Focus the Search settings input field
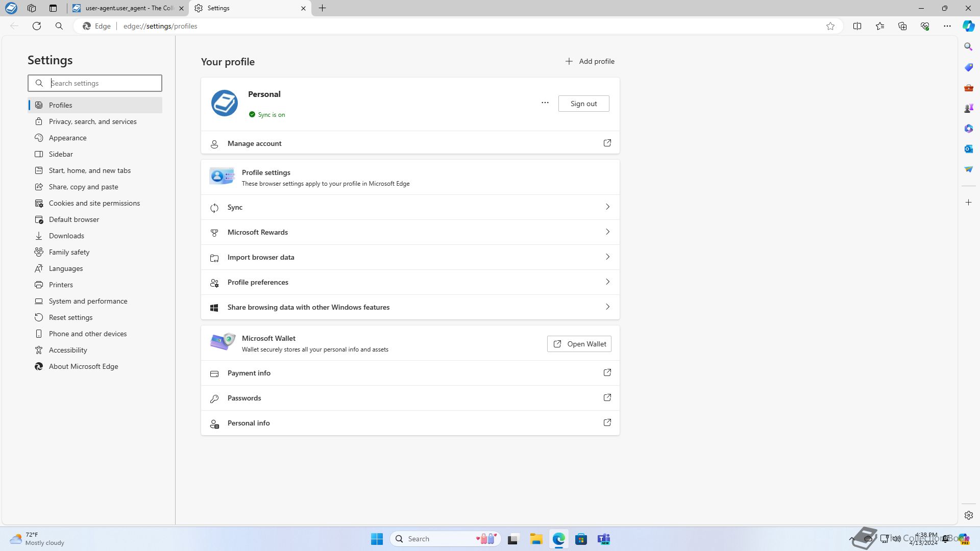This screenshot has height=551, width=980. coord(95,83)
